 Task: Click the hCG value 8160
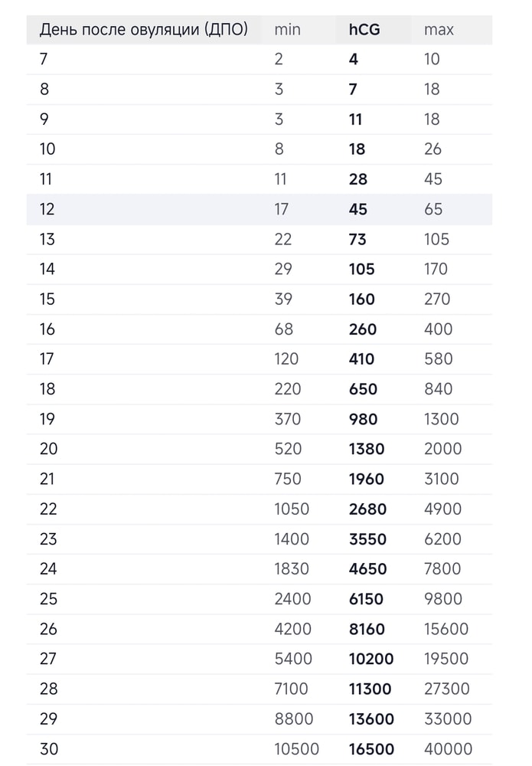pyautogui.click(x=367, y=629)
